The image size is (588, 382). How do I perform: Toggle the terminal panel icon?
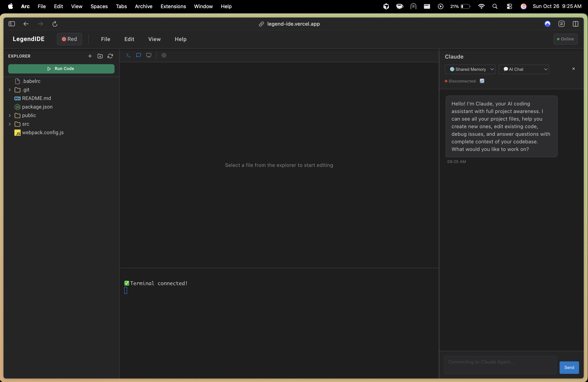[128, 55]
